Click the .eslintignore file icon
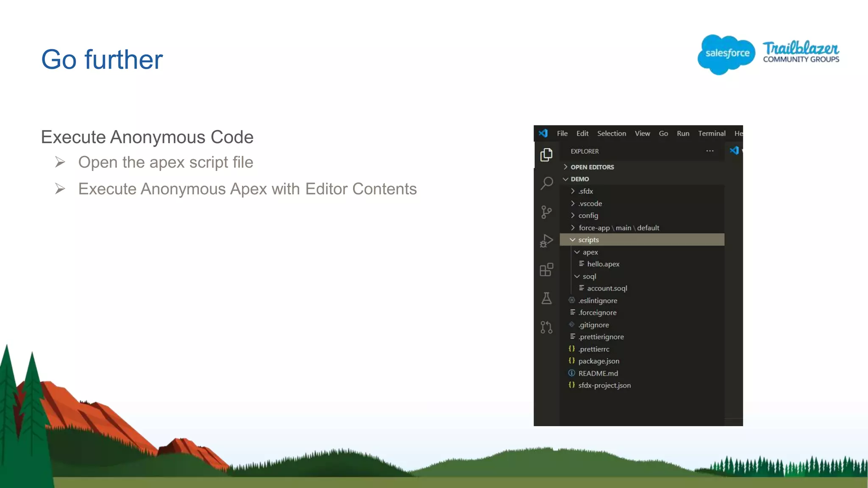868x488 pixels. pos(572,300)
